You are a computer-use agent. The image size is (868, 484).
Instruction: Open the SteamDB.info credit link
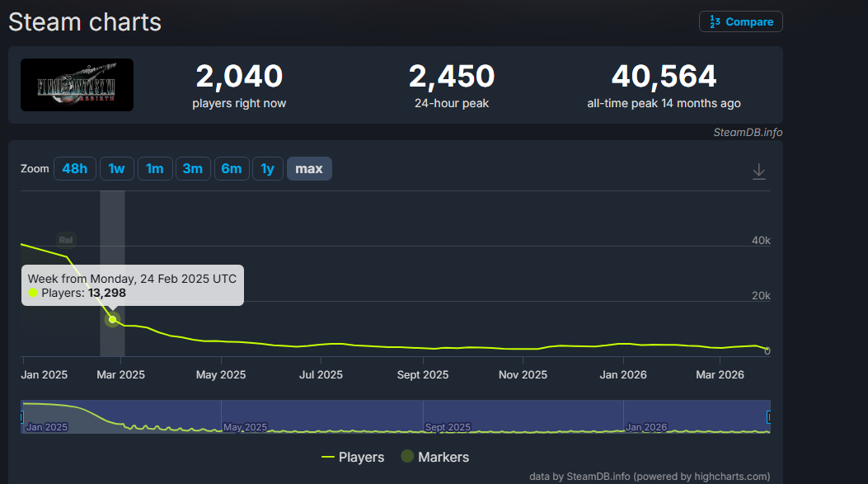tap(748, 133)
